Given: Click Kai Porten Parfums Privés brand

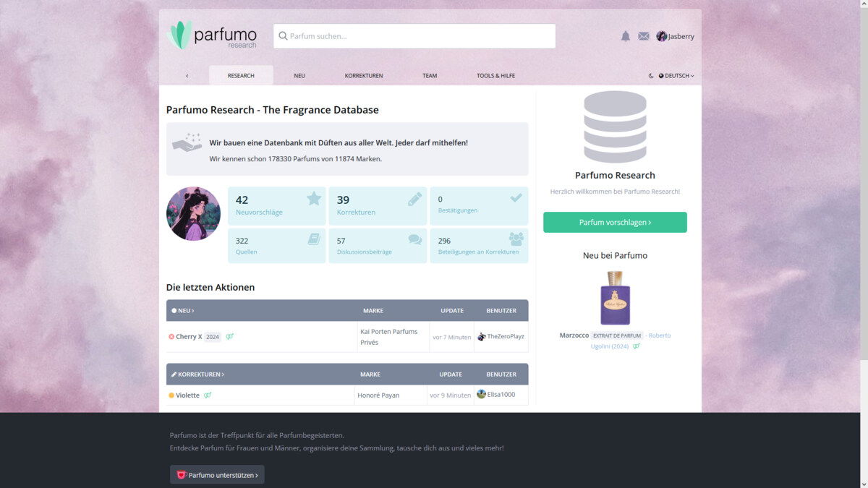Looking at the screenshot, I should [x=388, y=337].
